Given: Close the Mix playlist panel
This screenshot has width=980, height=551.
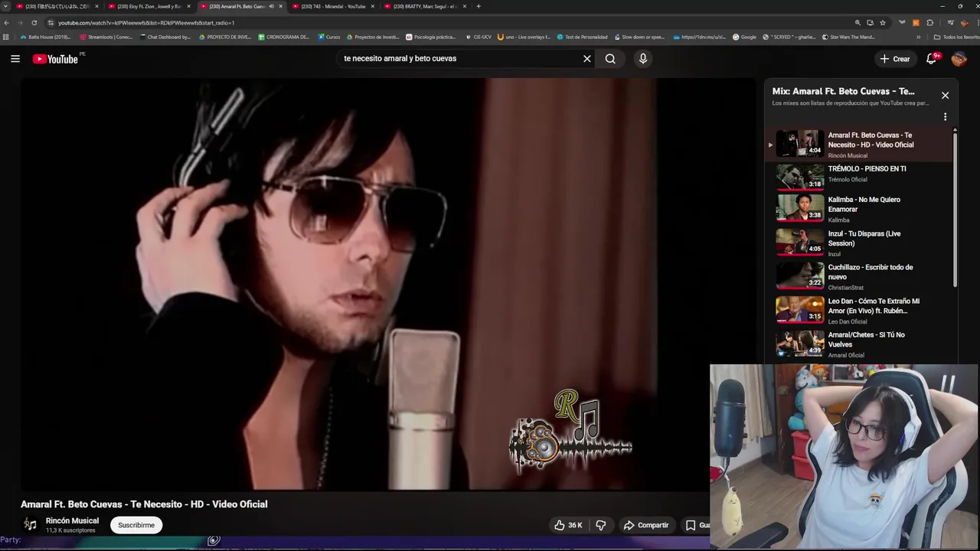Looking at the screenshot, I should click(x=945, y=96).
